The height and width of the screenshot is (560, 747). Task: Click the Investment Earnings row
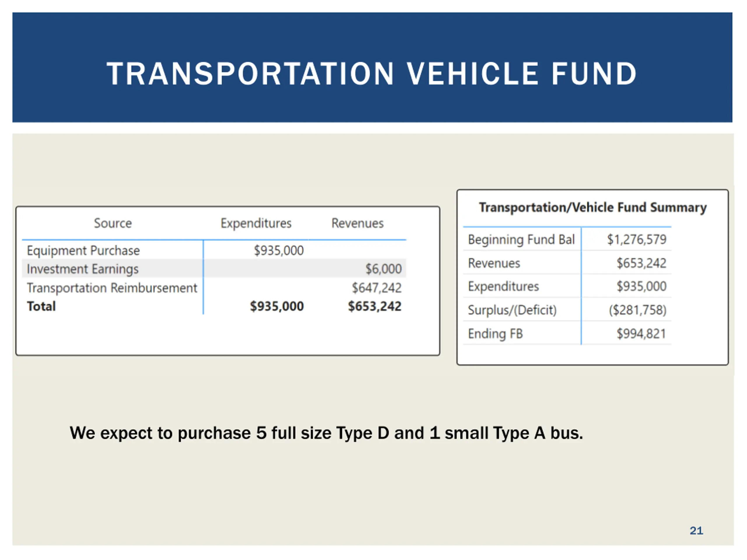214,269
